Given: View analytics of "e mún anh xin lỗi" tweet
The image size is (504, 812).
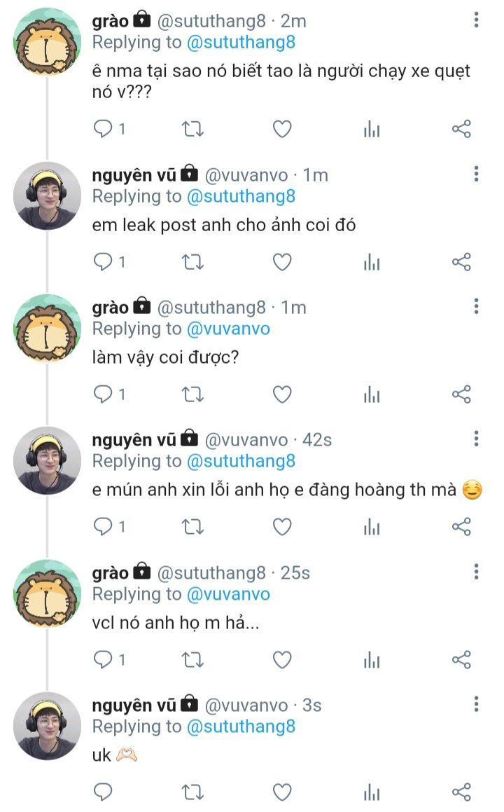Looking at the screenshot, I should (x=372, y=527).
